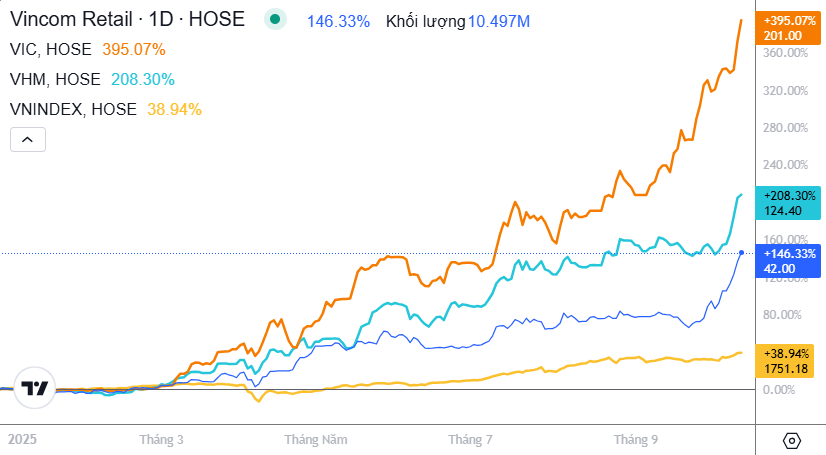Click the 280.00% price scale label

[x=785, y=128]
